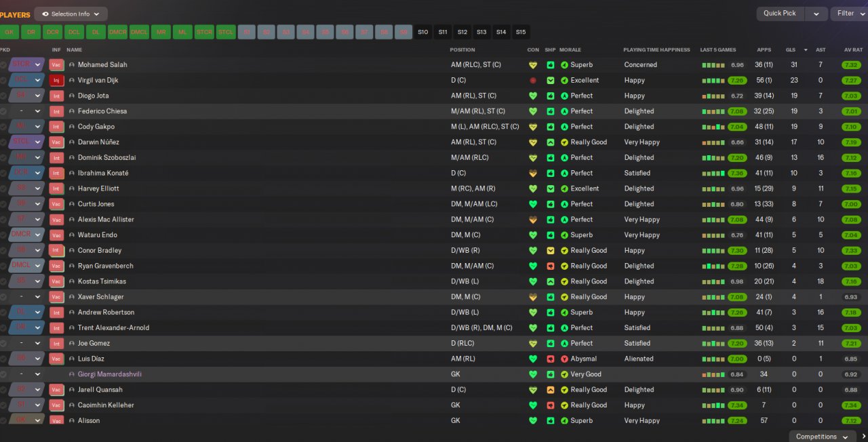Viewport: 868px width, 442px height.
Task: Click Conor Bradley's Really Good morale icon
Action: point(564,251)
